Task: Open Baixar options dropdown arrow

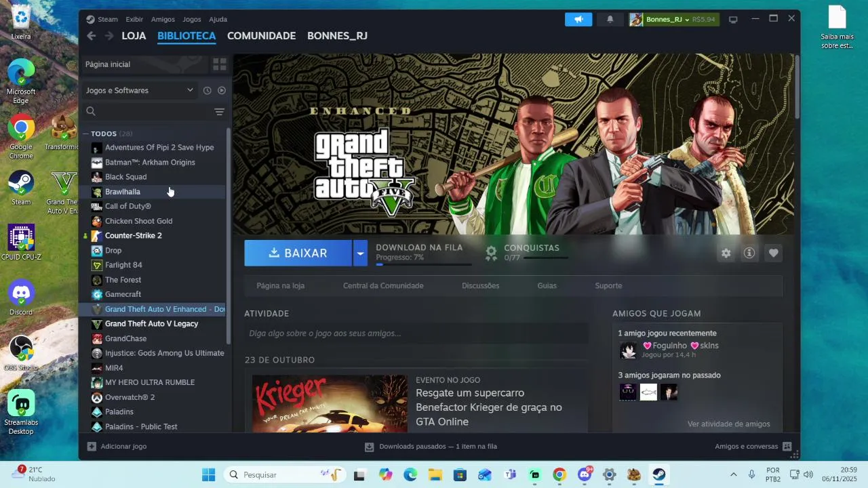Action: 360,253
